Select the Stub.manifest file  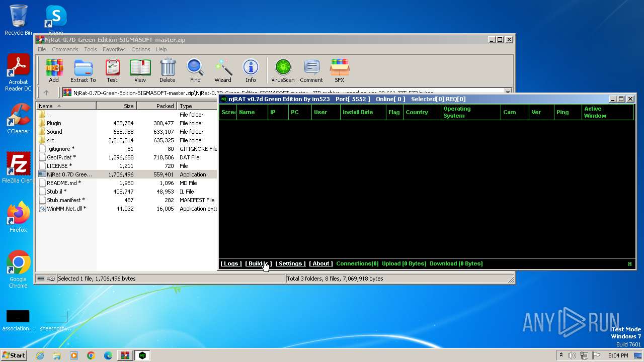[127, 200]
